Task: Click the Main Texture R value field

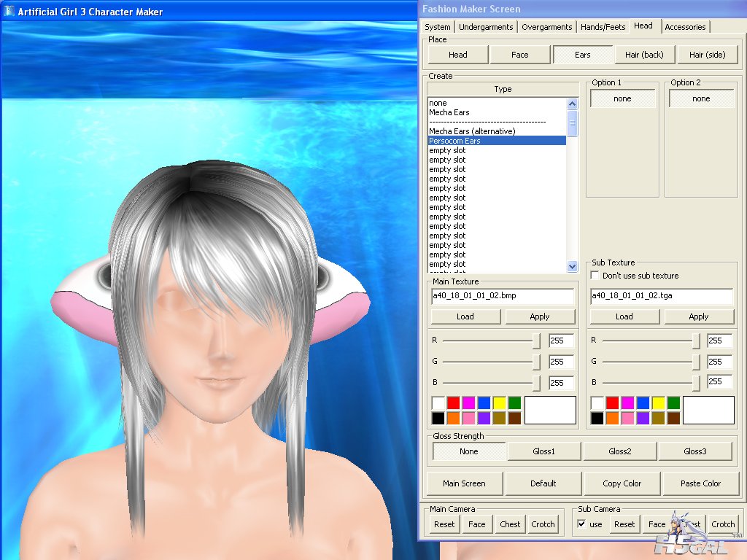Action: (x=561, y=341)
